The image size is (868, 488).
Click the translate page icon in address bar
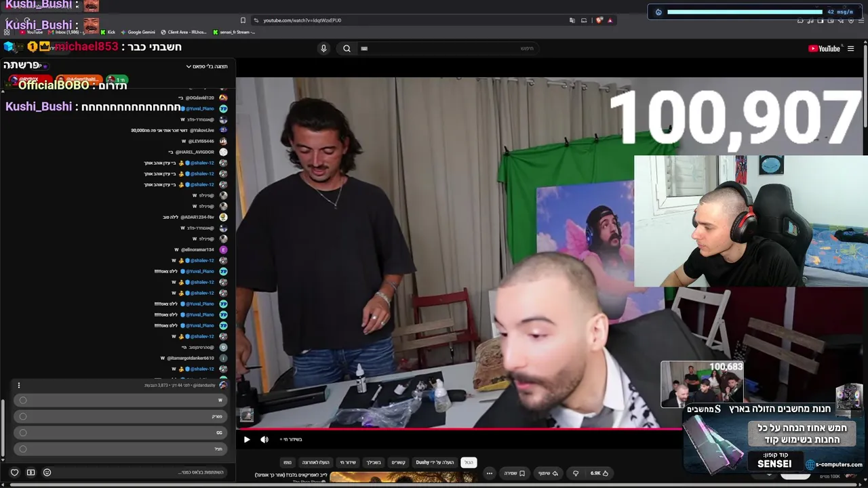pyautogui.click(x=572, y=20)
